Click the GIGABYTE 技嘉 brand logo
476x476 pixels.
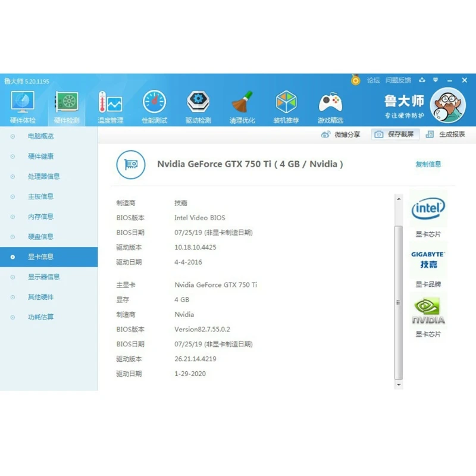(428, 259)
